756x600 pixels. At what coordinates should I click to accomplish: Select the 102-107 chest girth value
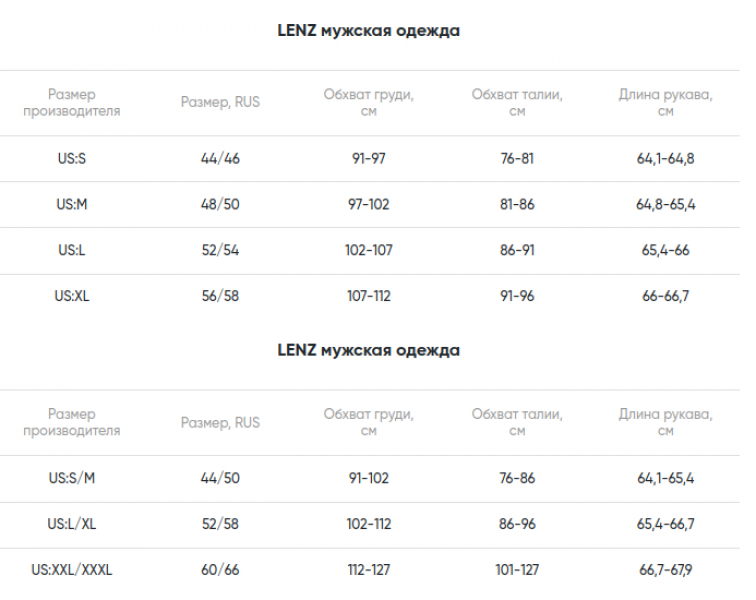click(368, 250)
